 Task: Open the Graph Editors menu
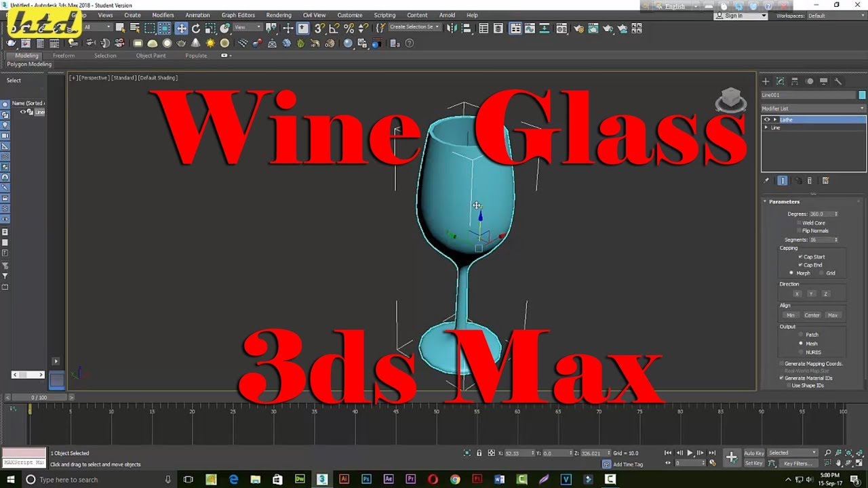coord(238,15)
